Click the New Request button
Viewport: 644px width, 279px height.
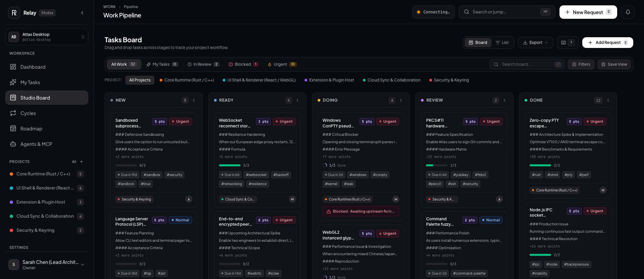(588, 12)
